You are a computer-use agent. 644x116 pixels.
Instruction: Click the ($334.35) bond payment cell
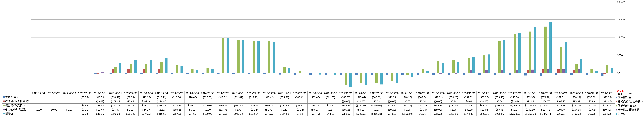pyautogui.click(x=346, y=105)
